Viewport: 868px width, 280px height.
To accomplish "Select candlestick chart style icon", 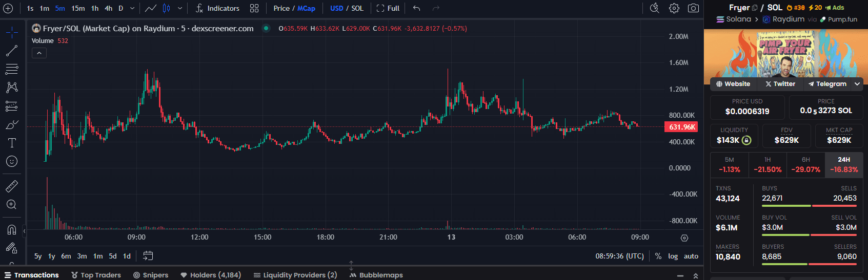I will (x=167, y=8).
